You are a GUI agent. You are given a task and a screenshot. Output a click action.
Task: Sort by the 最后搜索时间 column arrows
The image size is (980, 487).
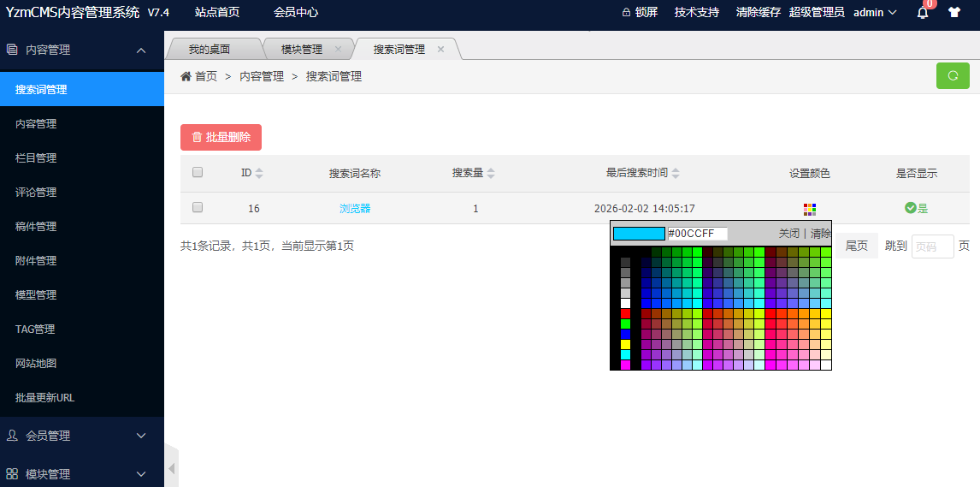[x=676, y=174]
